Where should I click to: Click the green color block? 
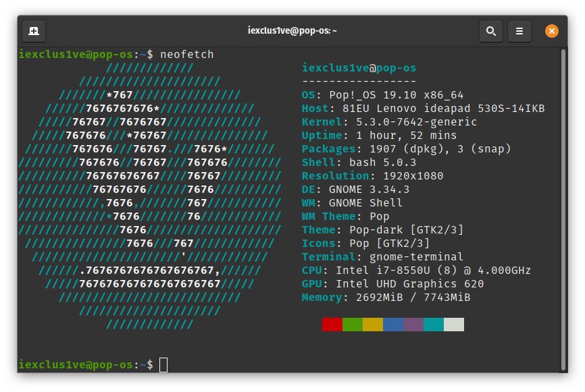353,325
